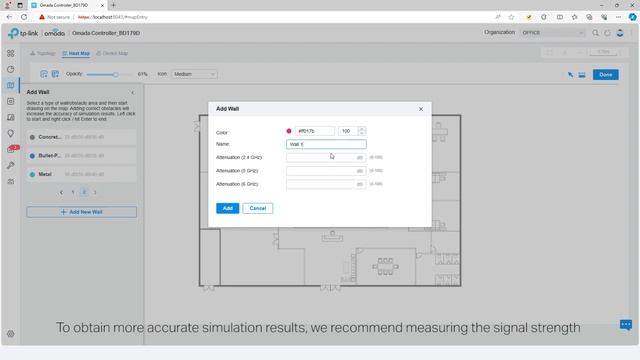The width and height of the screenshot is (640, 360).
Task: Select the Metal wall type row
Action: tap(82, 174)
